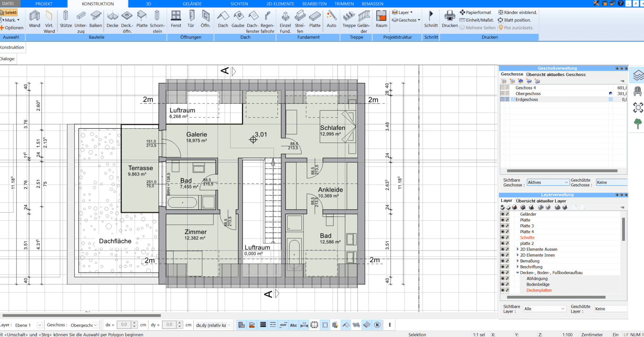
Task: Select the Treppe stairs tool
Action: (x=349, y=19)
